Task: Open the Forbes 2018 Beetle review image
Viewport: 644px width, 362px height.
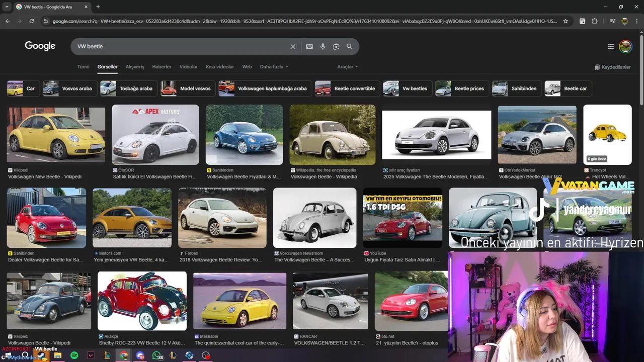Action: 222,218
